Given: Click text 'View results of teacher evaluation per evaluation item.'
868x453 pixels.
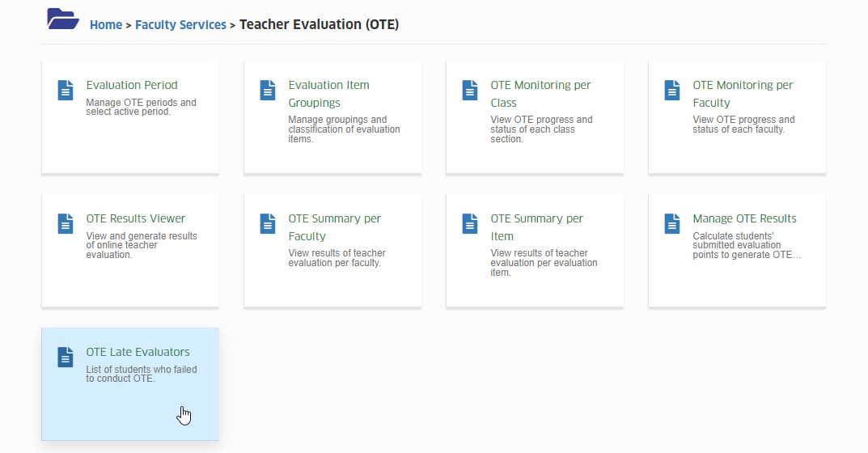Looking at the screenshot, I should click(544, 262).
